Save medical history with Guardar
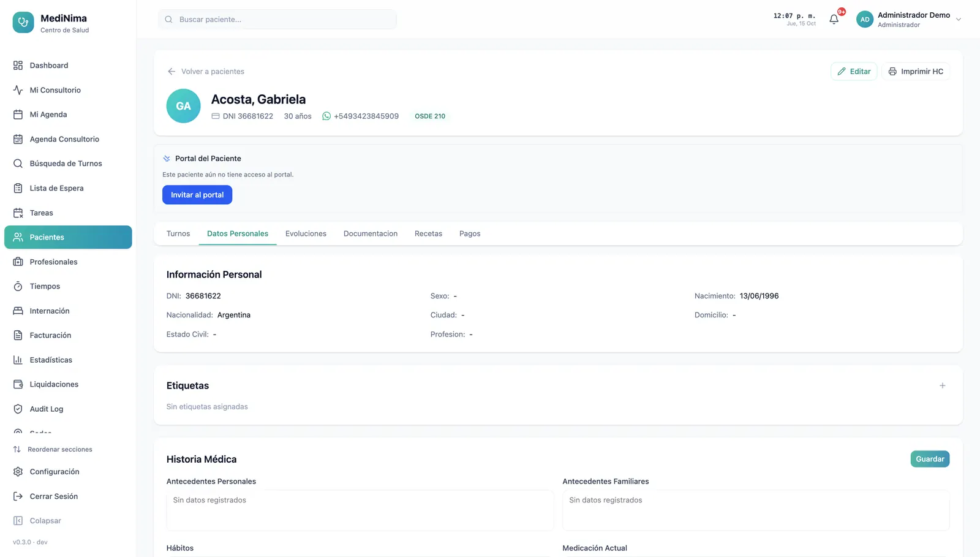 pyautogui.click(x=930, y=459)
